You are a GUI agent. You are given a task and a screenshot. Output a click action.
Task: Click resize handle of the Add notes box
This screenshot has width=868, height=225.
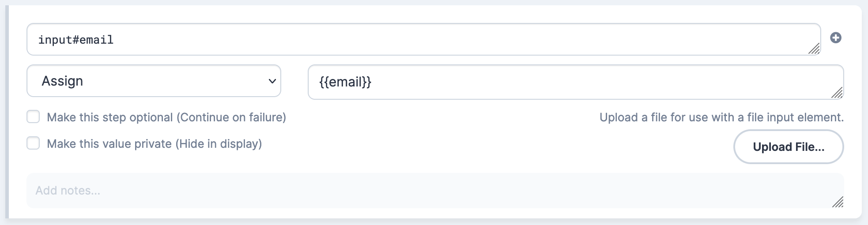pyautogui.click(x=838, y=202)
